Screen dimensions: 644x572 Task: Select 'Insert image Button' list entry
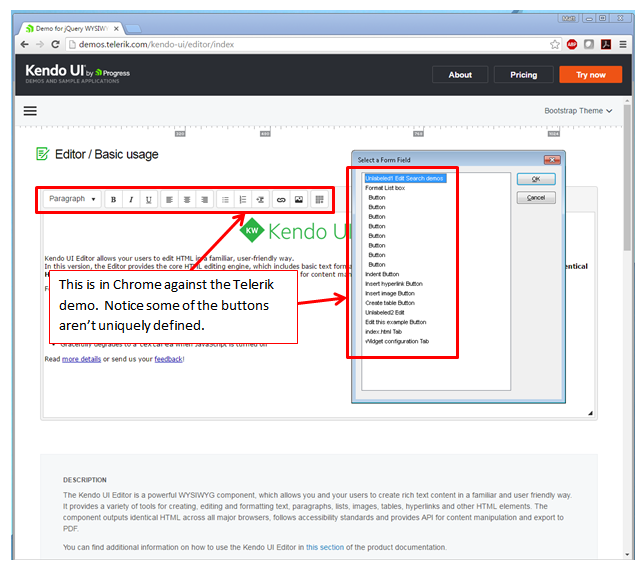390,294
